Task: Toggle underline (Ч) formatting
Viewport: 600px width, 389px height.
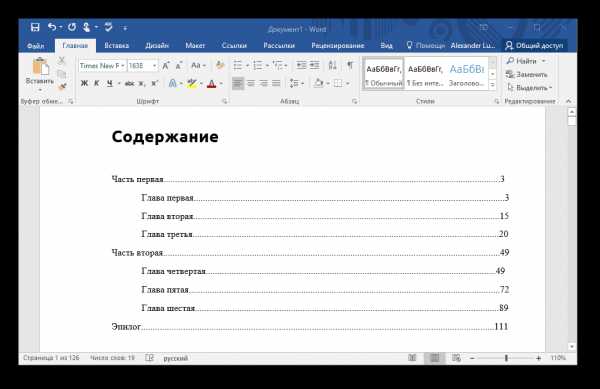Action: click(x=110, y=83)
